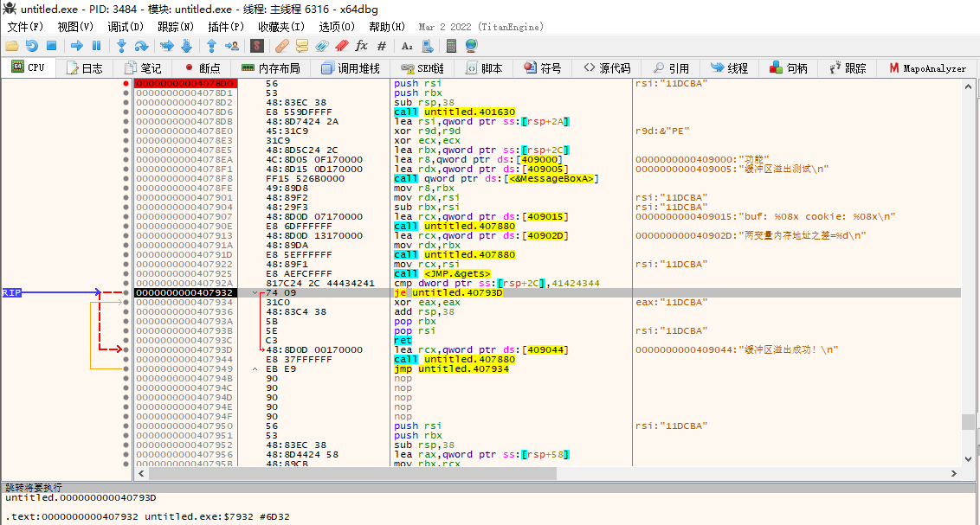Open the Variables hash icon
This screenshot has height=525, width=980.
[382, 46]
